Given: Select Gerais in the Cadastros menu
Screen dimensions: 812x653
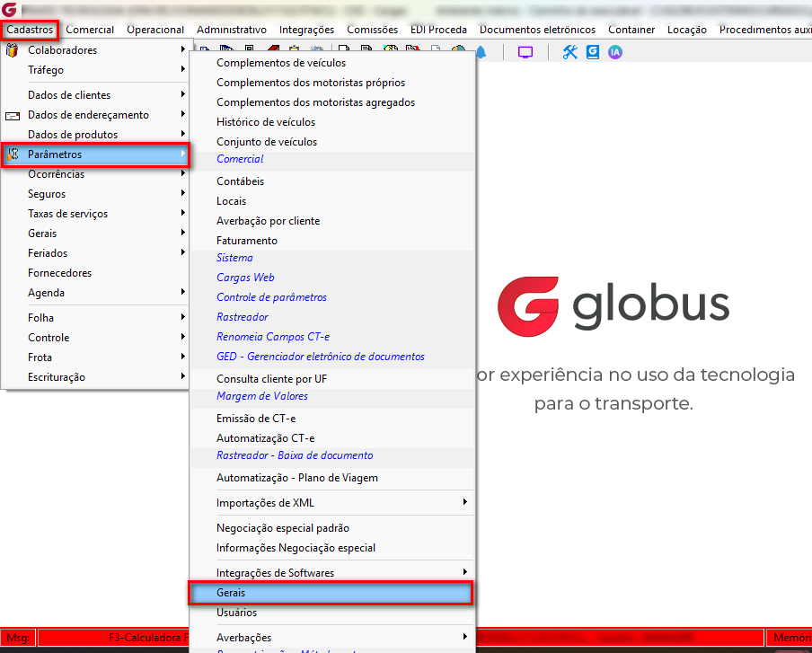Looking at the screenshot, I should [x=95, y=234].
